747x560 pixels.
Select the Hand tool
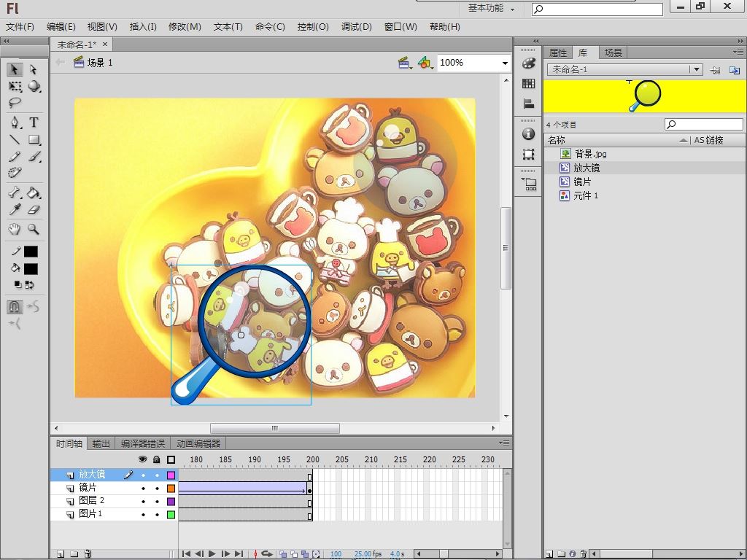tap(15, 229)
